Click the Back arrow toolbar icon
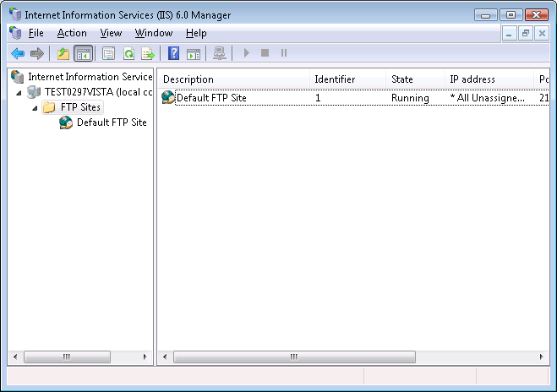 pyautogui.click(x=18, y=53)
